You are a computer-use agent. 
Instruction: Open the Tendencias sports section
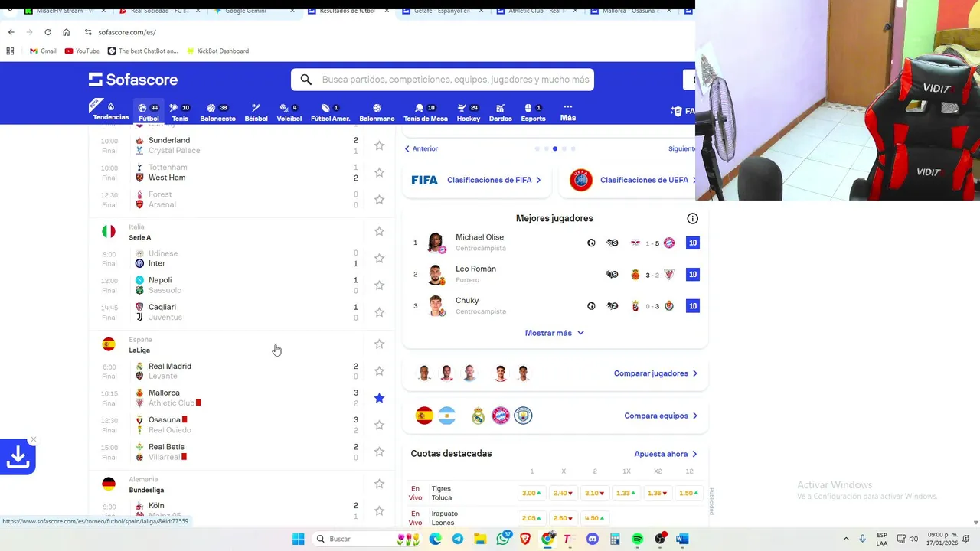coord(110,112)
